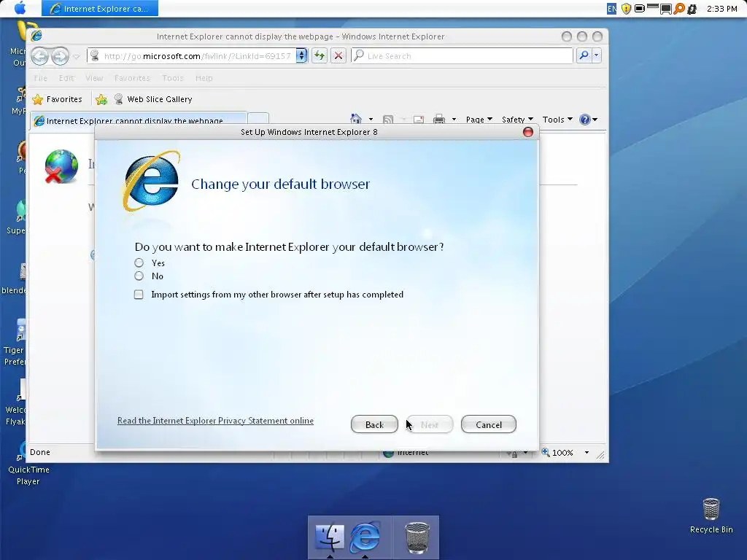Click the Next button in setup dialog
The image size is (747, 560).
[429, 425]
